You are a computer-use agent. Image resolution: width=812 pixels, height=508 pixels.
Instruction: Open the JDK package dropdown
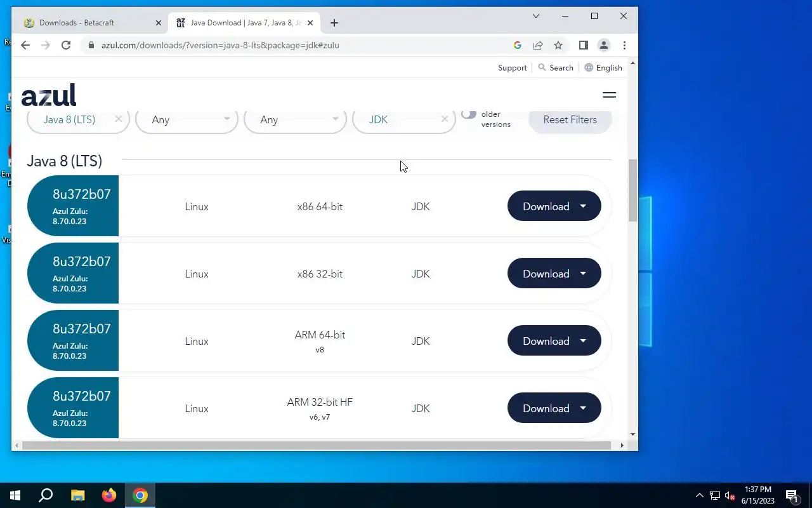[403, 119]
